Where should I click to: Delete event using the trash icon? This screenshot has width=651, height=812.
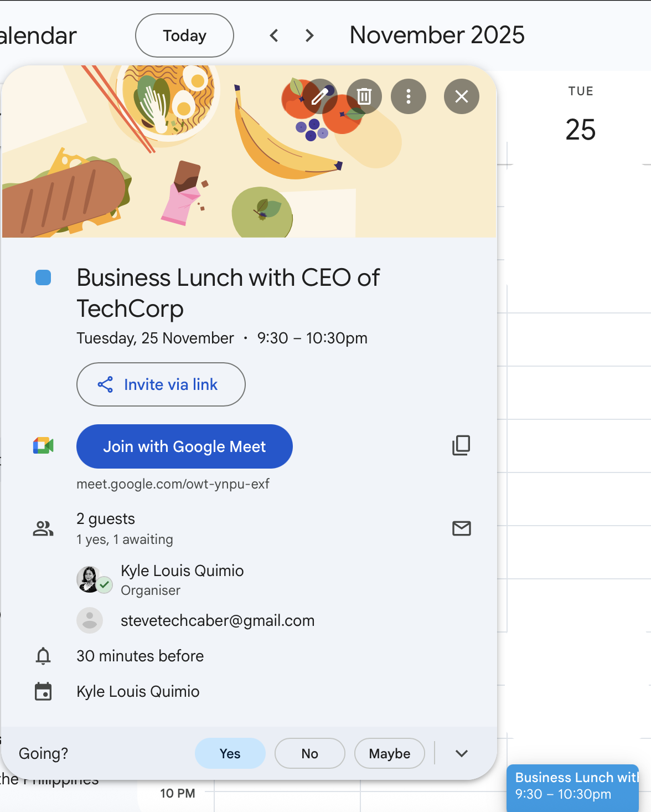tap(364, 96)
